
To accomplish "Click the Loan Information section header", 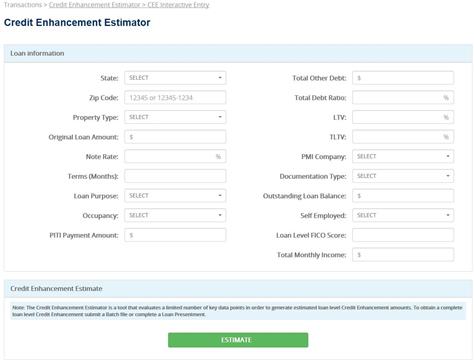I will point(238,53).
